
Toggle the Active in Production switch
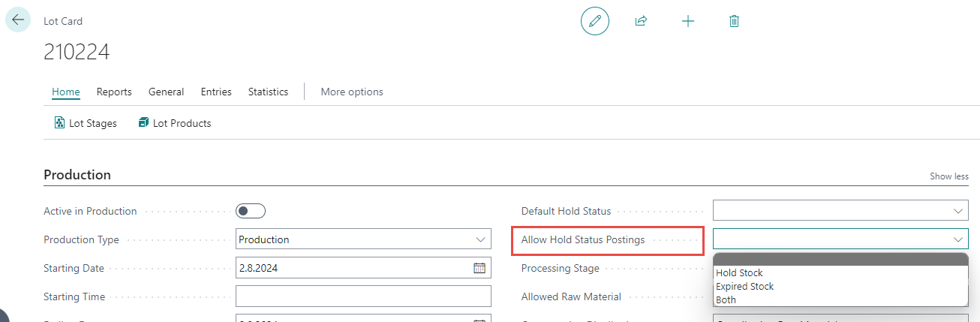click(x=251, y=211)
